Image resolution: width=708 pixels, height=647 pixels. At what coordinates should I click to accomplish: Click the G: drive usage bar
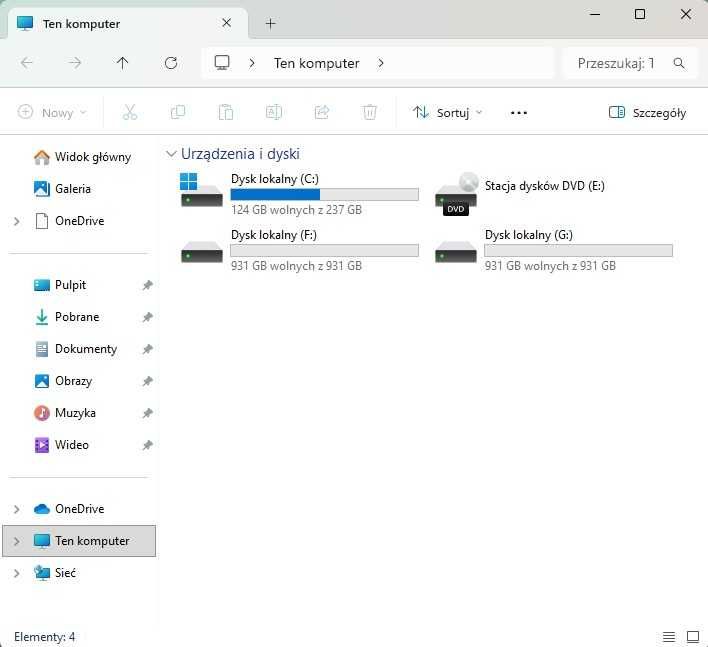pyautogui.click(x=578, y=251)
